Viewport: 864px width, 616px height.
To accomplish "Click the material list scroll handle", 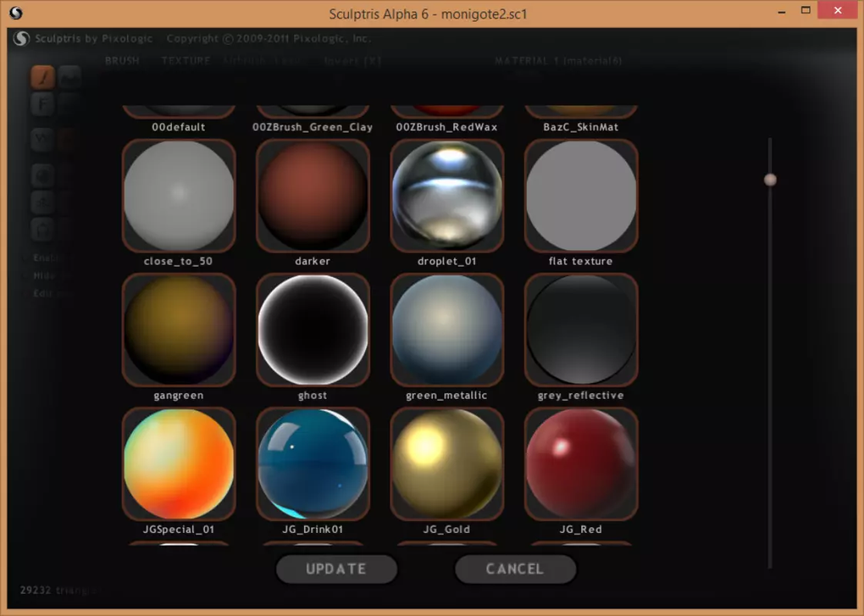I will tap(770, 180).
